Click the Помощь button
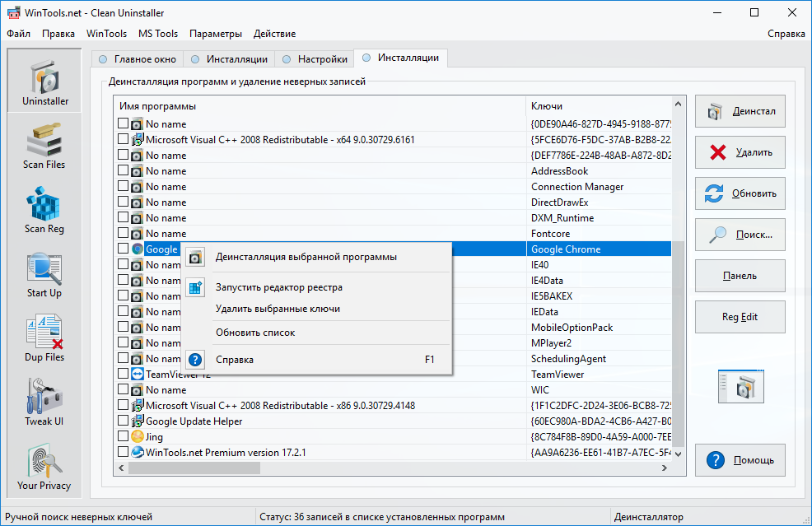Viewport: 812px width, 526px height. point(740,460)
